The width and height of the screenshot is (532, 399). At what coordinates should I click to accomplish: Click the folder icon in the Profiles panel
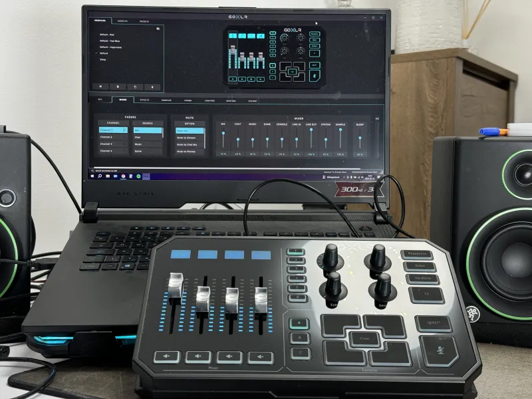click(157, 29)
